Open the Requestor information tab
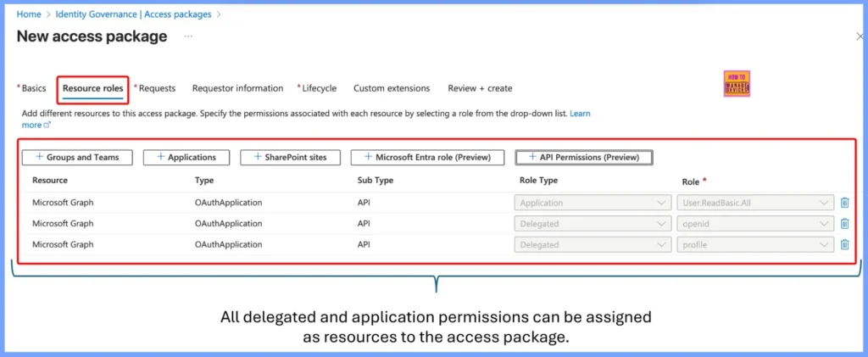This screenshot has width=868, height=357. tap(238, 88)
